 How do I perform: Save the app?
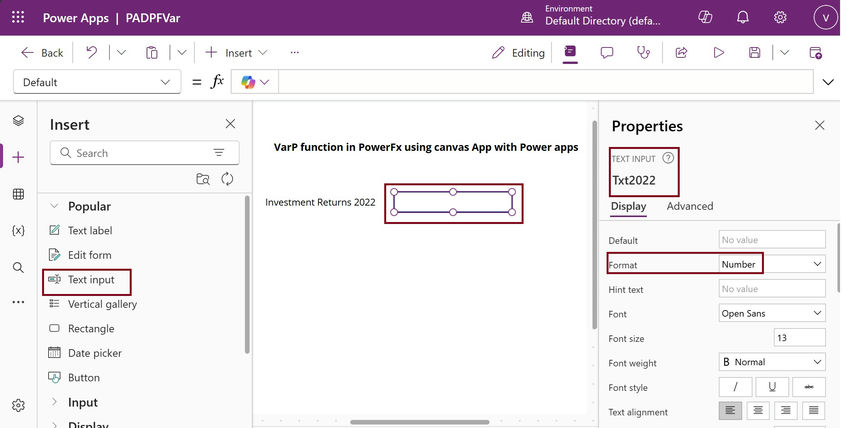pyautogui.click(x=754, y=53)
